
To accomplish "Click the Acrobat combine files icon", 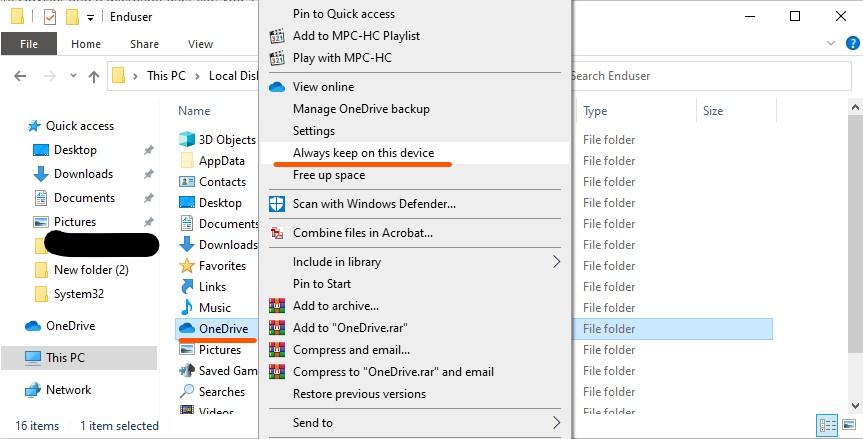I will tap(277, 233).
